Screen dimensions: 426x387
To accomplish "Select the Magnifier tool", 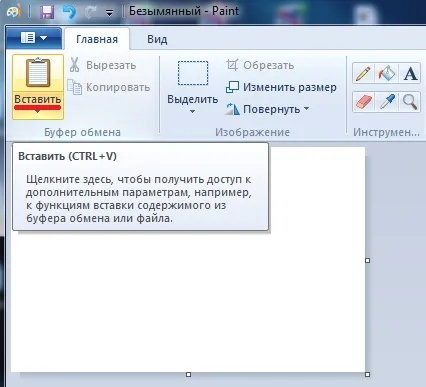I will click(410, 102).
